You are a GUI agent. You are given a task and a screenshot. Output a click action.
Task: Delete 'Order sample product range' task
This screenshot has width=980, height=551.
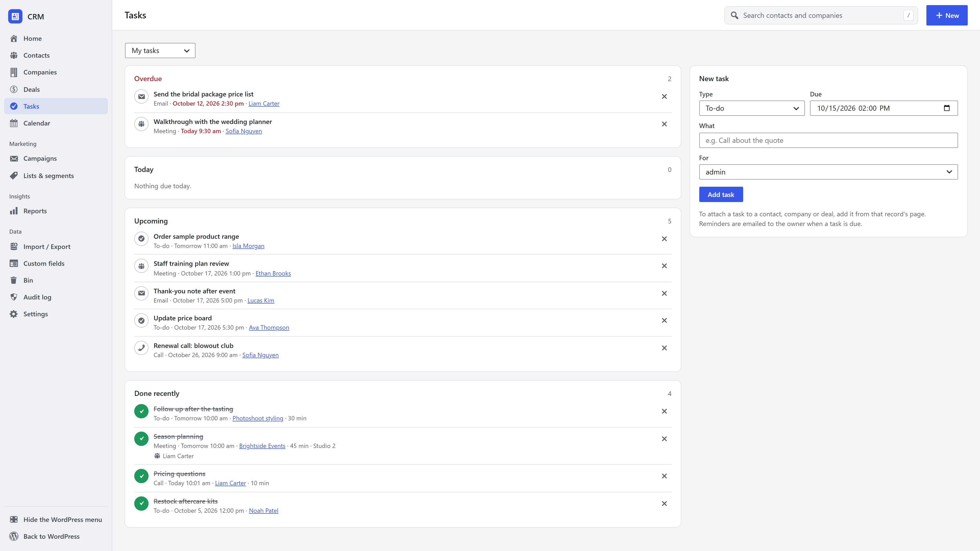click(664, 239)
